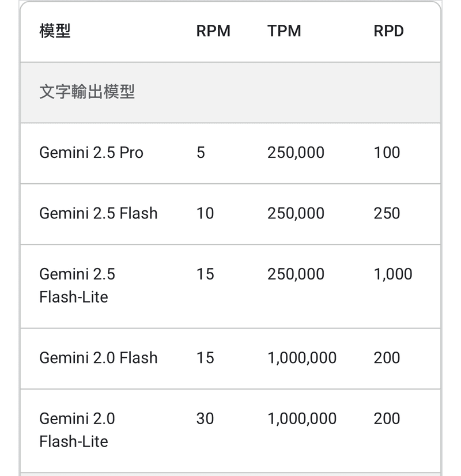Click the Gemini 2.5 Pro model name
This screenshot has height=476, width=461.
92,153
